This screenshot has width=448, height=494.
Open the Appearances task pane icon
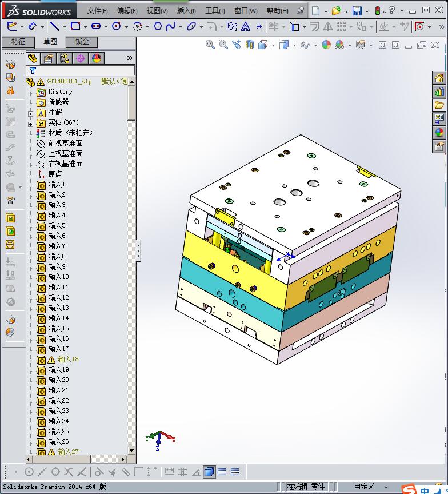(x=439, y=132)
